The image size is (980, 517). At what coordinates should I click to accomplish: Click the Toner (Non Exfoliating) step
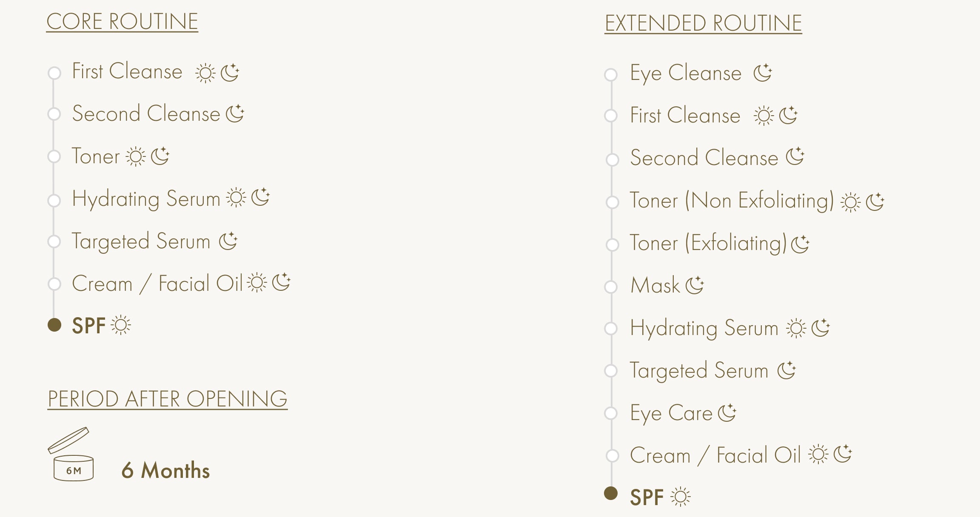pyautogui.click(x=732, y=200)
